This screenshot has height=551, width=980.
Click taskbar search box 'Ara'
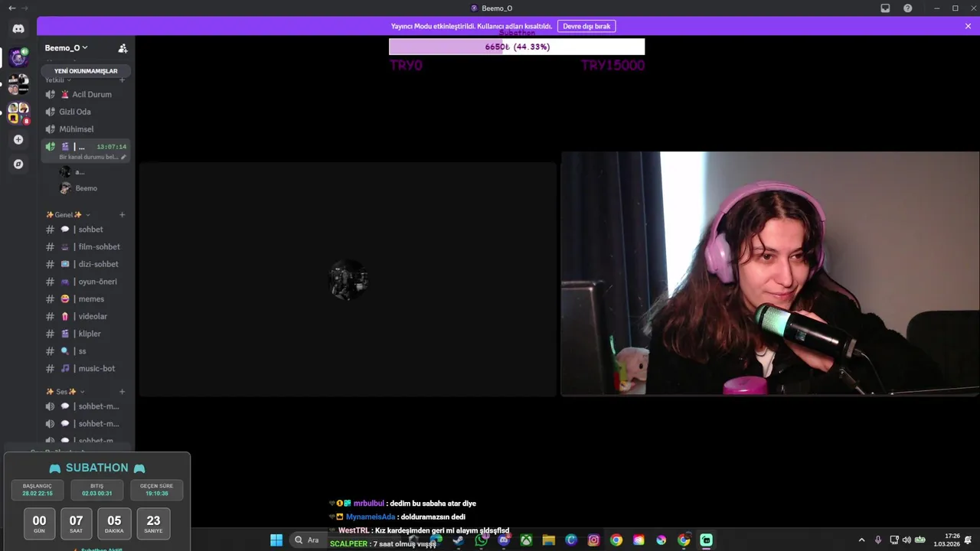coord(308,540)
